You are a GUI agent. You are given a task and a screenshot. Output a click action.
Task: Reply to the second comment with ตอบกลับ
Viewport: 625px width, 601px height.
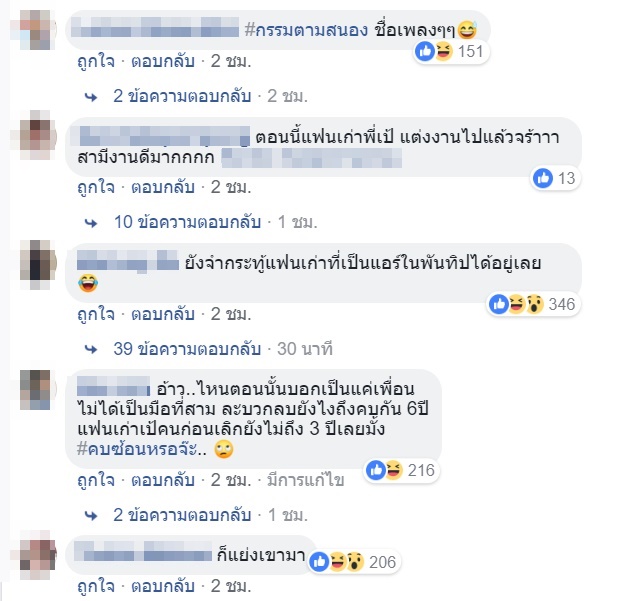[163, 187]
